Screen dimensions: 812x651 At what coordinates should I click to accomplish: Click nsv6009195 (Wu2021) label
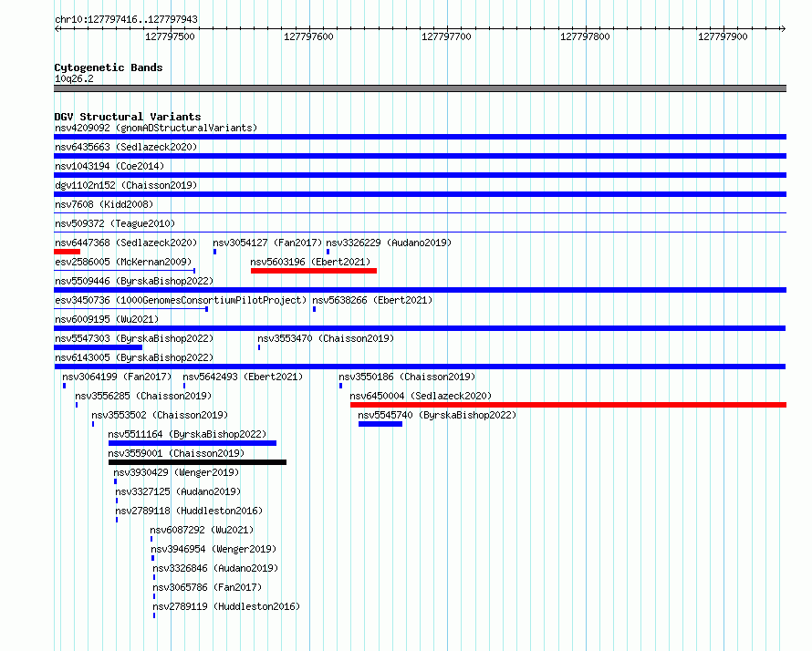107,319
